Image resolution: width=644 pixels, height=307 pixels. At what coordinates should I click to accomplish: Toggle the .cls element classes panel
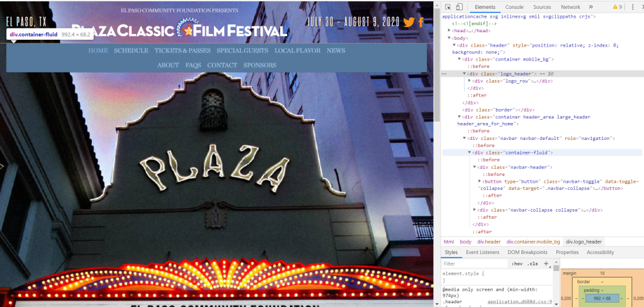533,264
